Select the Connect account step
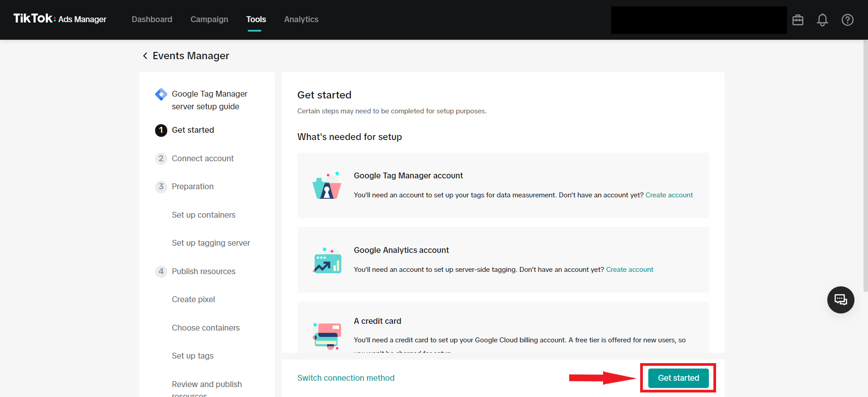868x397 pixels. tap(203, 159)
